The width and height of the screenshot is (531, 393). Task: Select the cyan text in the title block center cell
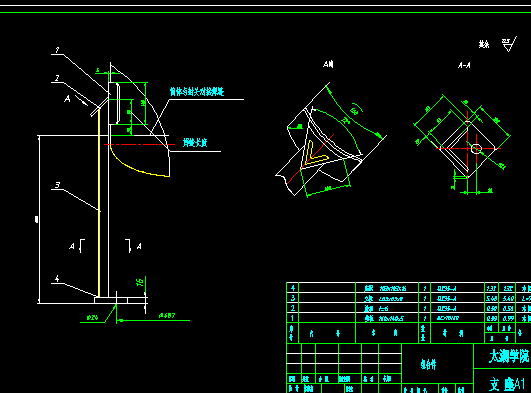point(428,364)
